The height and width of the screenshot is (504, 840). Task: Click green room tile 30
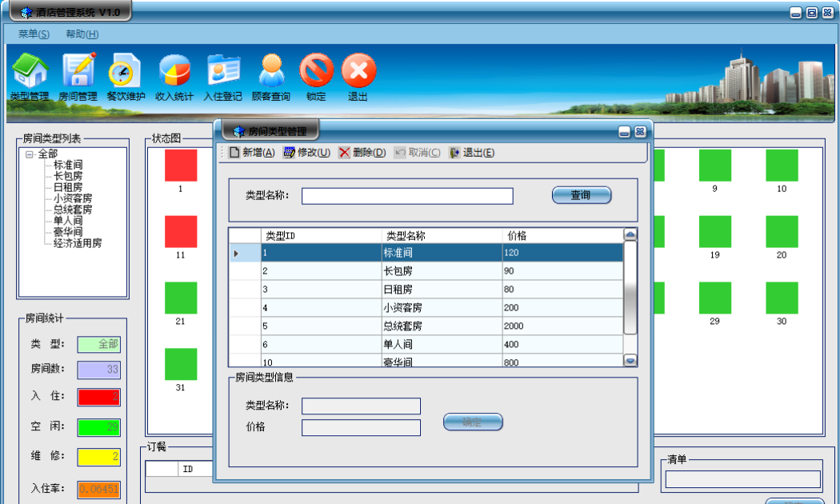782,298
